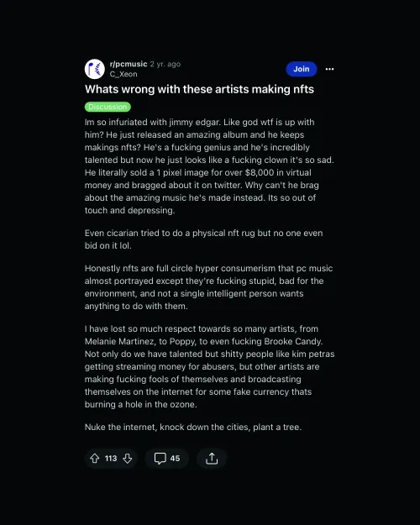Click the 113 vote count
The width and height of the screenshot is (420, 525).
[111, 458]
